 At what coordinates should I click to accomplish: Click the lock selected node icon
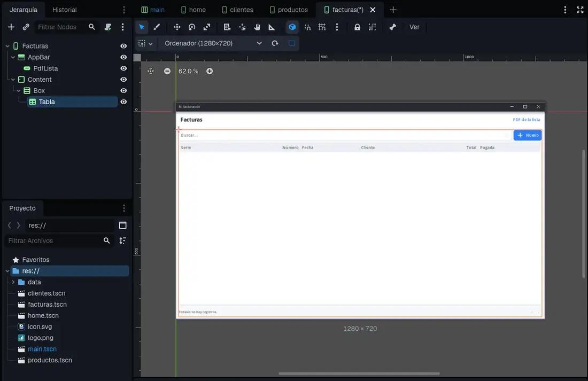click(357, 27)
